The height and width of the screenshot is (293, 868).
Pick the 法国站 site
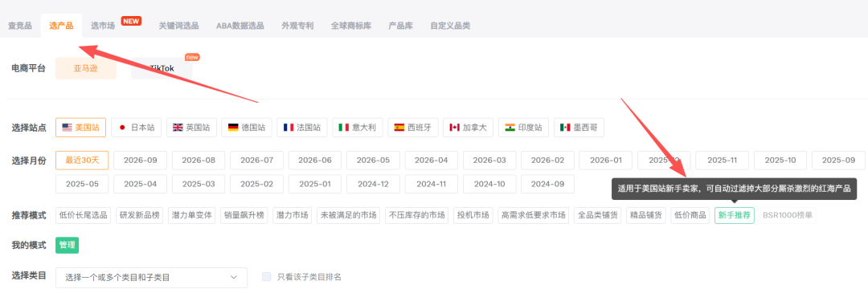click(302, 127)
